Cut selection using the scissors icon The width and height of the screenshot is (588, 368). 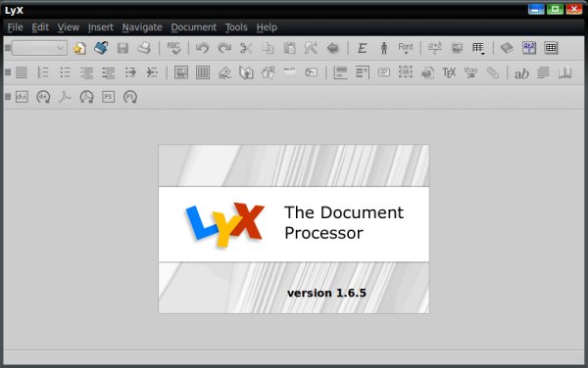246,48
